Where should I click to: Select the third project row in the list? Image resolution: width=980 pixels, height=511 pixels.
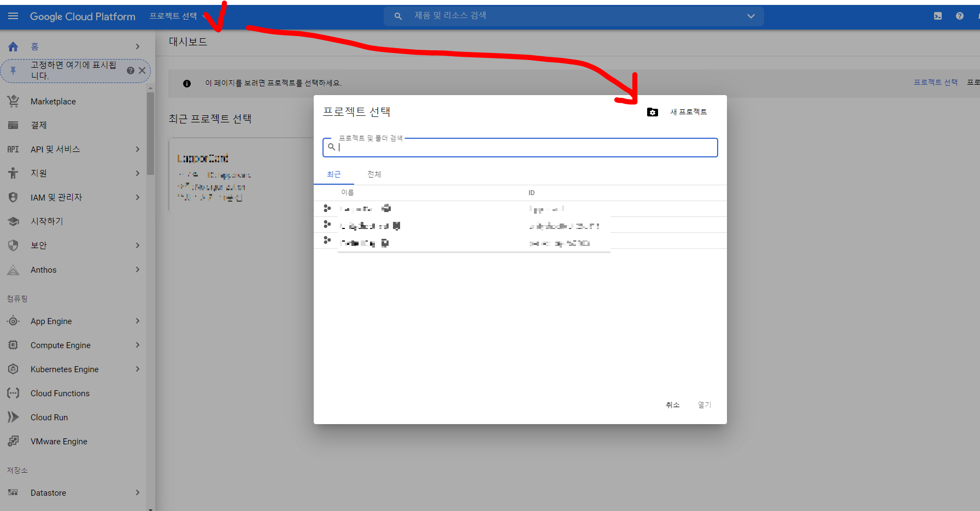tap(520, 241)
